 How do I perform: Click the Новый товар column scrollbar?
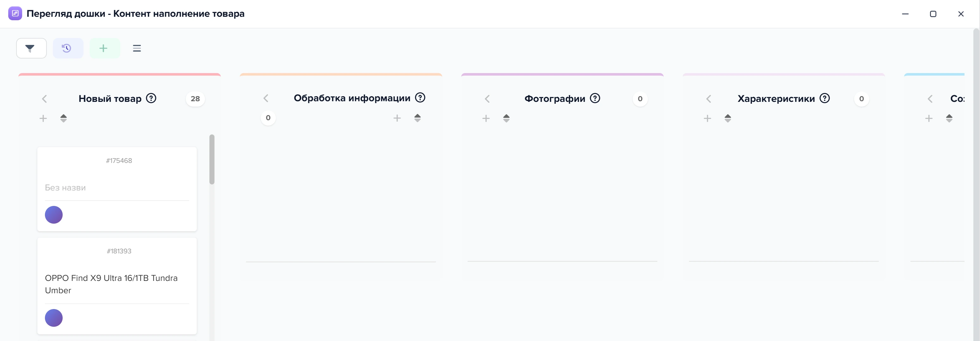point(212,159)
